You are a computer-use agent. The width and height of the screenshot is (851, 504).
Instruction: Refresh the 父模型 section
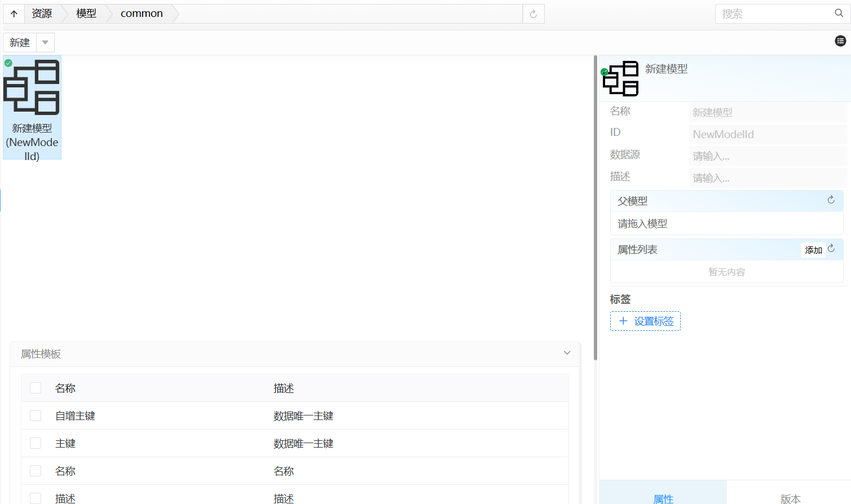tap(831, 200)
